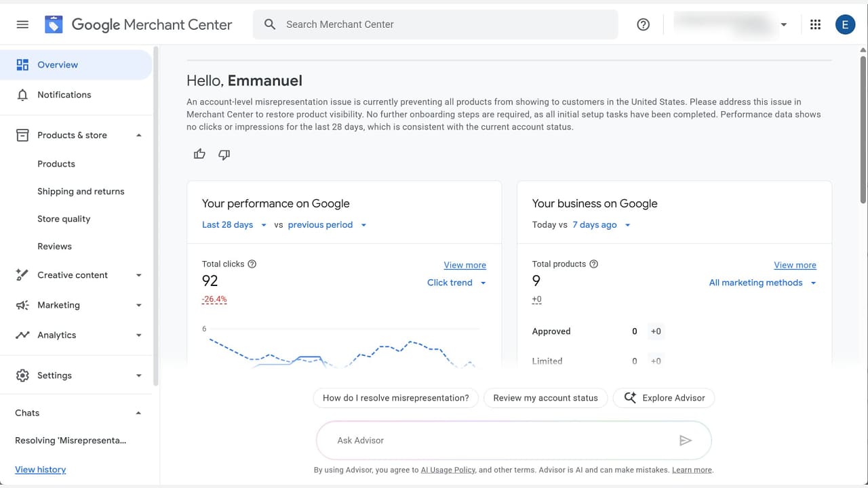This screenshot has width=868, height=488.
Task: Click the Google Merchant Center logo
Action: (x=138, y=24)
